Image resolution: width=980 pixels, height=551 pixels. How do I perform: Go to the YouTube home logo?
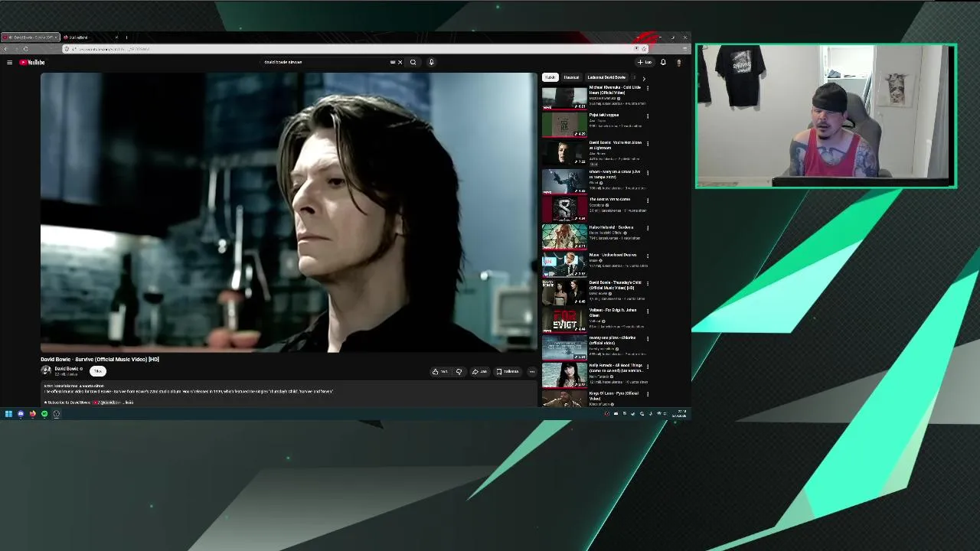point(32,62)
